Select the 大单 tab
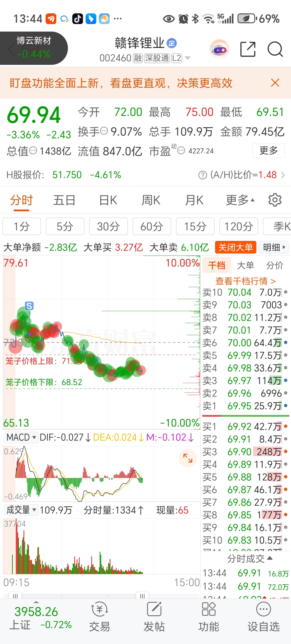291x644 pixels. tap(246, 265)
